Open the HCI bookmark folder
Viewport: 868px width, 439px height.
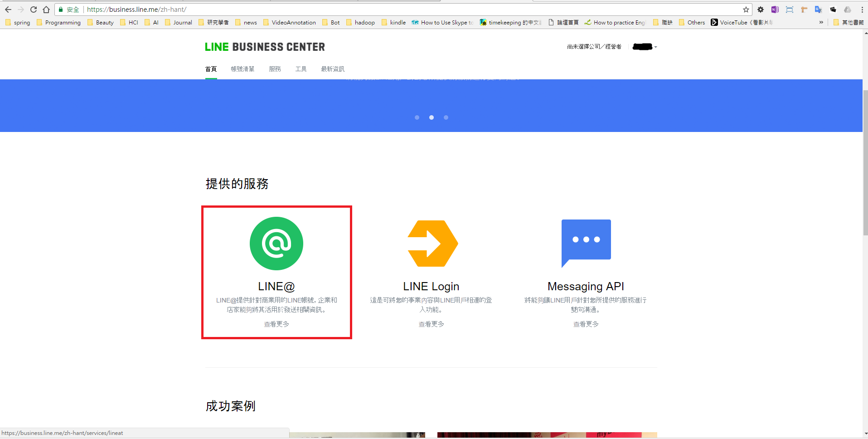click(129, 22)
